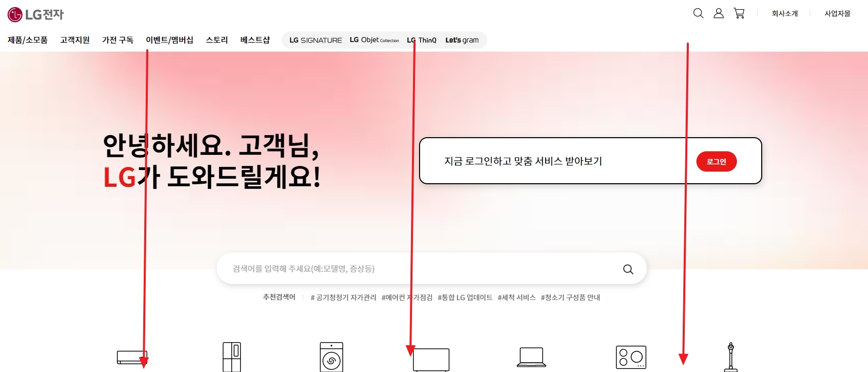Go to Let's gram page

tap(462, 40)
